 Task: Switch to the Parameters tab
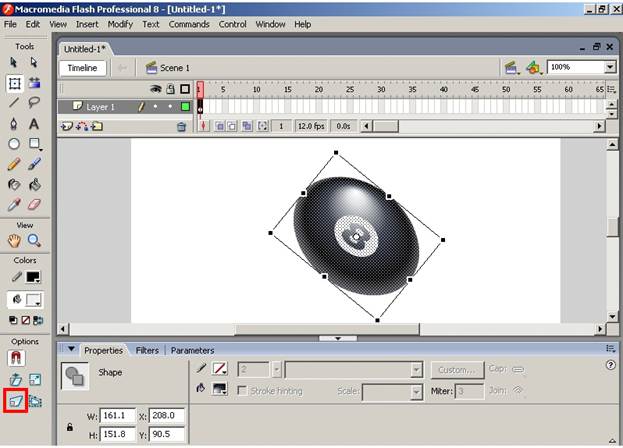point(192,350)
